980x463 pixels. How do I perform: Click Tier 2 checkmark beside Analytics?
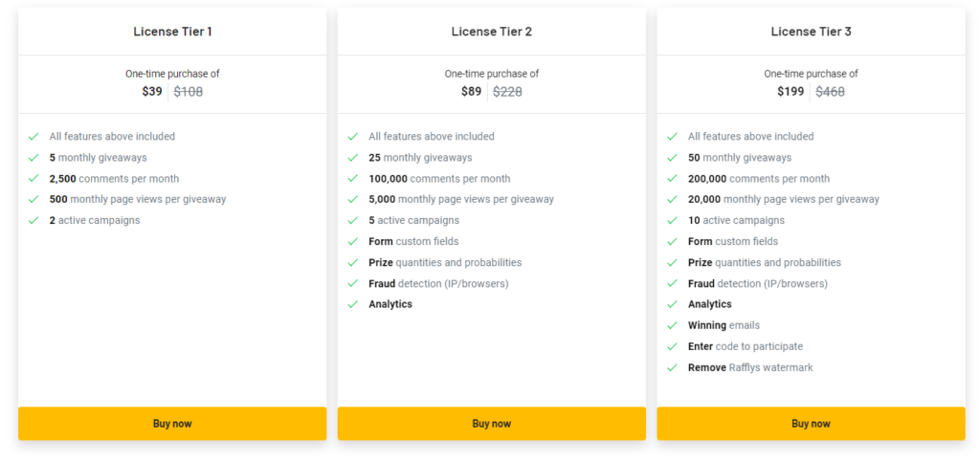(x=353, y=305)
